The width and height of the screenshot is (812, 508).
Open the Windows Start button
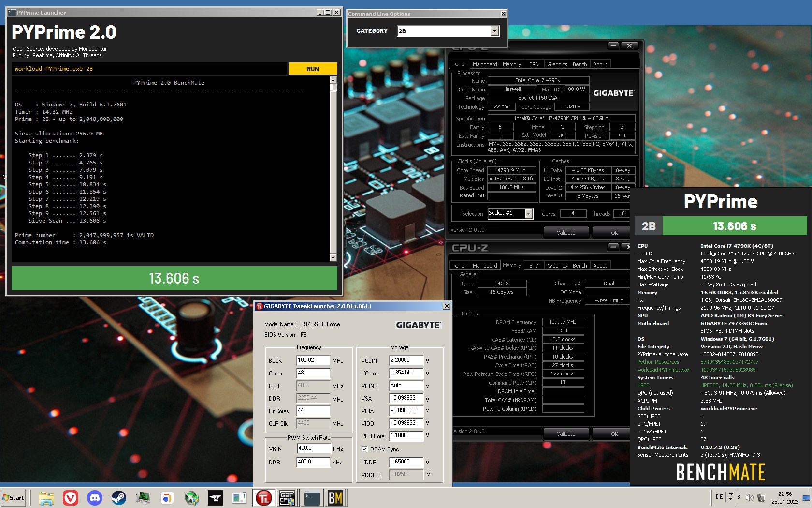point(14,497)
